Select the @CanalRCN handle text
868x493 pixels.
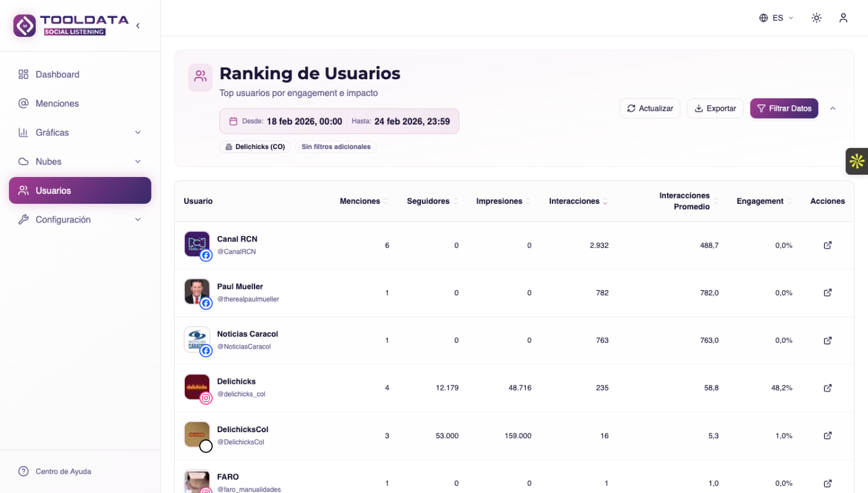[236, 252]
